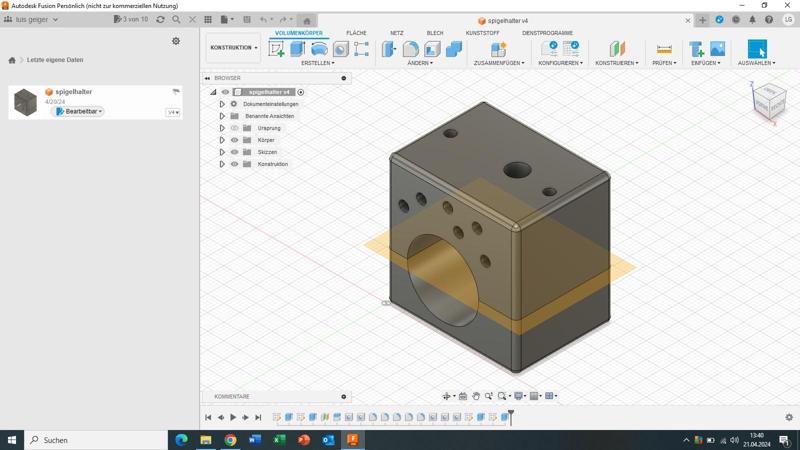800x450 pixels.
Task: Toggle visibility of the Ursprung folder
Action: tap(235, 128)
